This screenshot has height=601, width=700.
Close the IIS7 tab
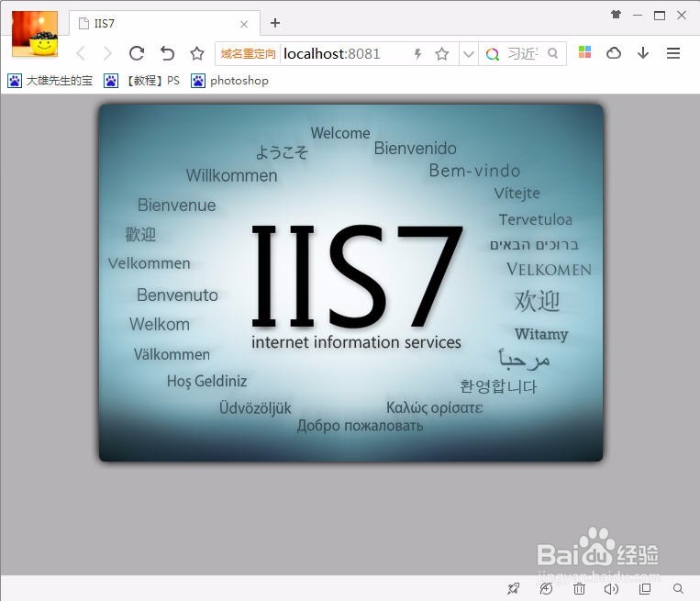244,24
